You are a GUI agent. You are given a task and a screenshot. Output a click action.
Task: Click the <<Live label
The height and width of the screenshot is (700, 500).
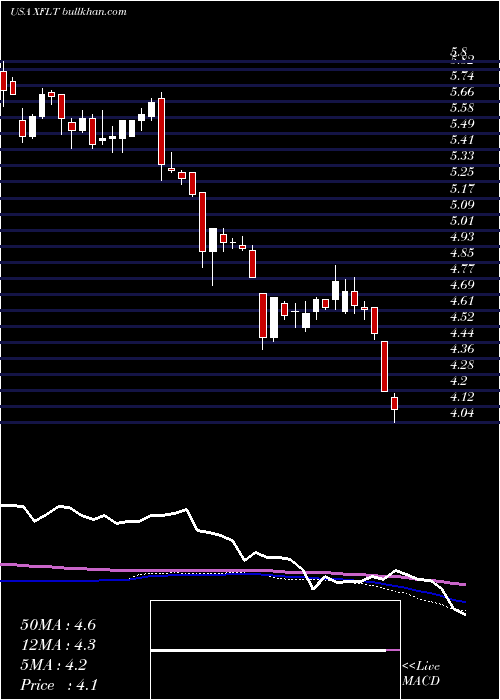(421, 667)
